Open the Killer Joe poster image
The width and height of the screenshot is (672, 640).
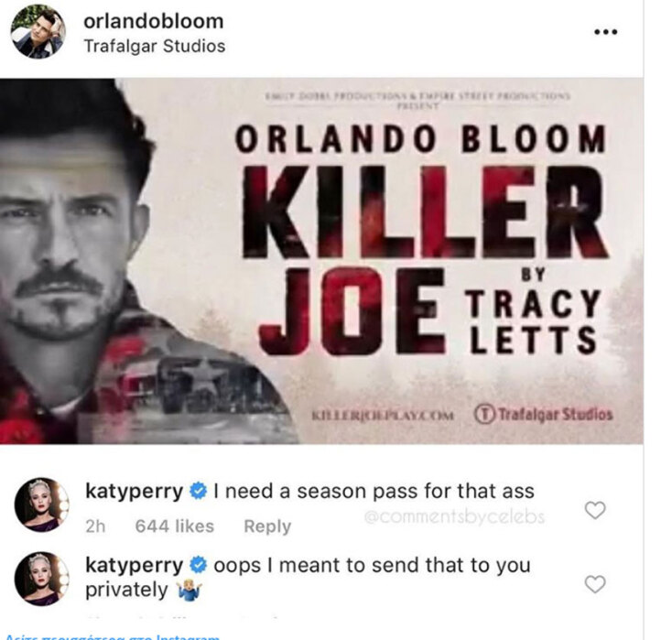(321, 261)
